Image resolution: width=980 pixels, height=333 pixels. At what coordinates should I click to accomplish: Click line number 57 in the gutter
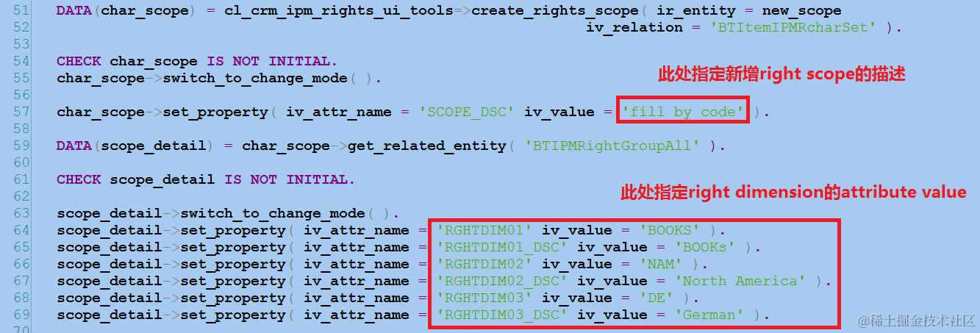(22, 112)
